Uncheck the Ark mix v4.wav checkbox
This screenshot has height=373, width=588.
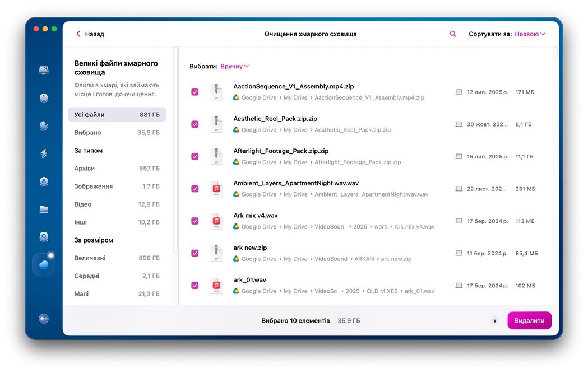195,221
